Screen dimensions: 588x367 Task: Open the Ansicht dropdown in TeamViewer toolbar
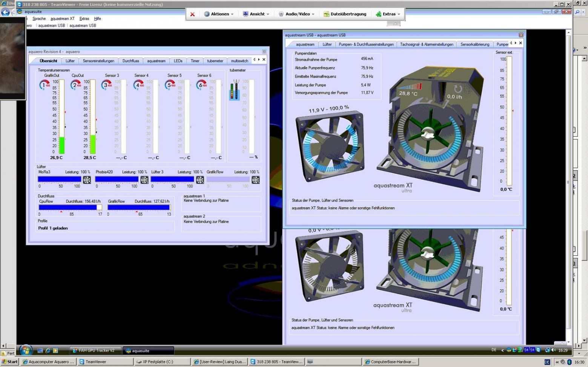click(x=256, y=14)
